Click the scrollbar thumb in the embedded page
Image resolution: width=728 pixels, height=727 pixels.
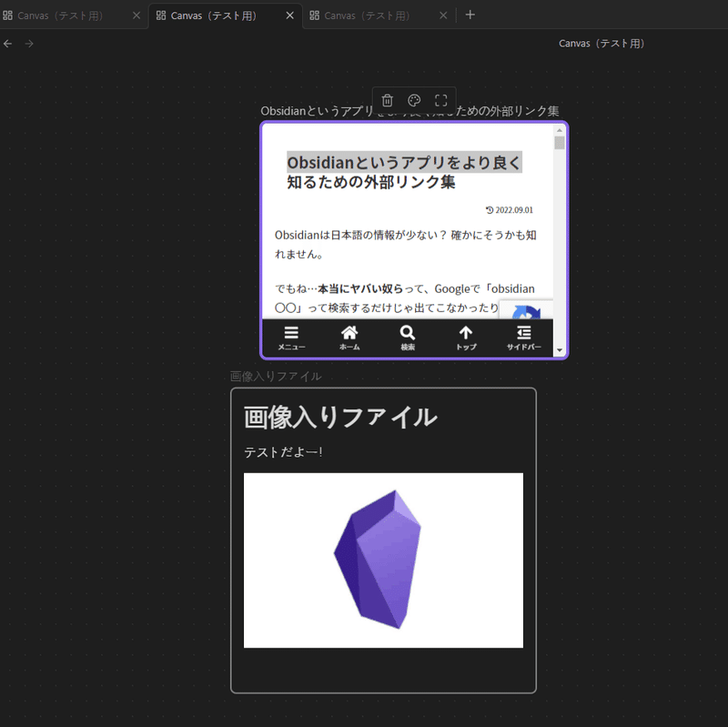[560, 143]
